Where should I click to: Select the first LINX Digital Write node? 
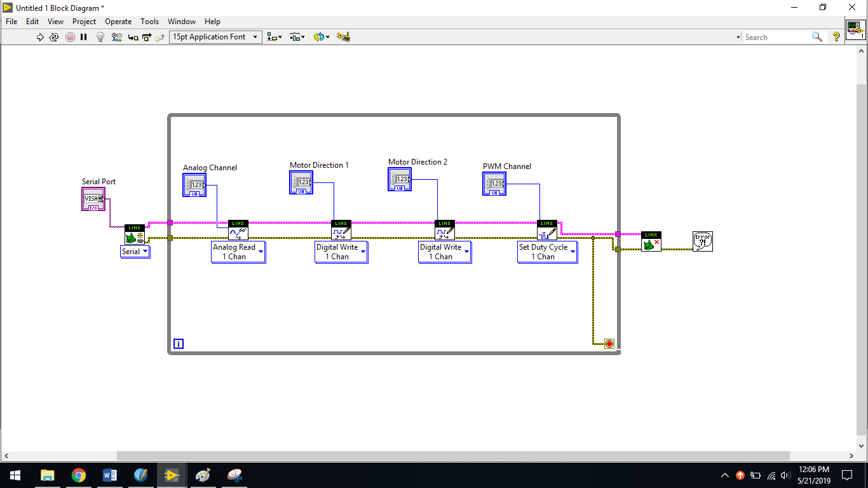coord(341,230)
